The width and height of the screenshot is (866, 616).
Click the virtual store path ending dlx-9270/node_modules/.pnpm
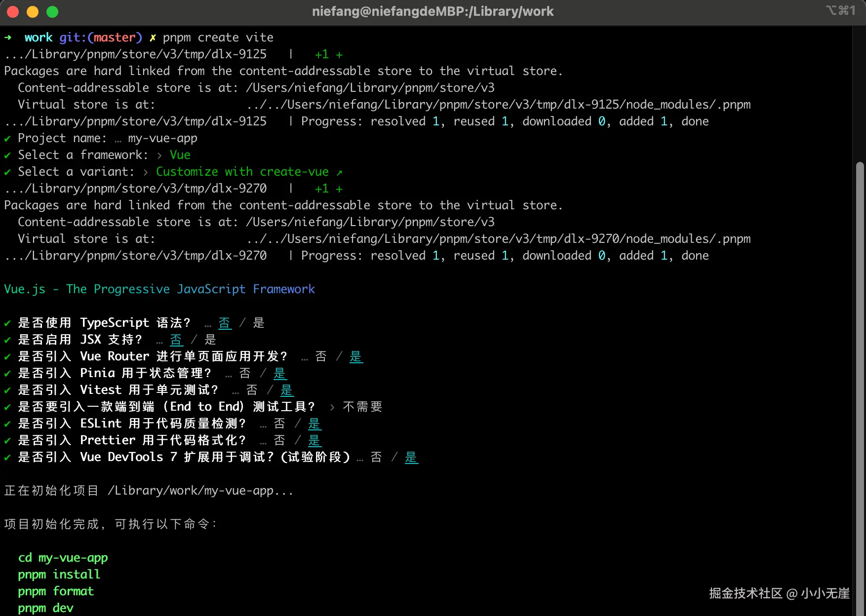(499, 239)
